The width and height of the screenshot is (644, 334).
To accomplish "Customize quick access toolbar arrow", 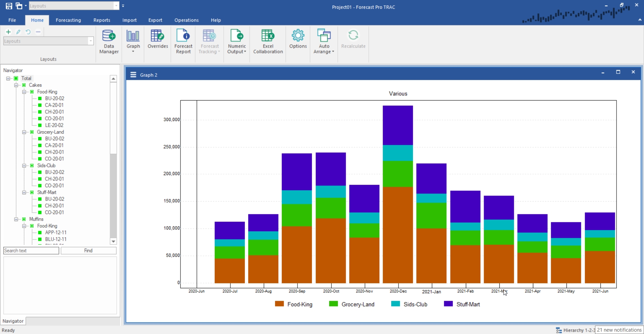I will click(123, 6).
